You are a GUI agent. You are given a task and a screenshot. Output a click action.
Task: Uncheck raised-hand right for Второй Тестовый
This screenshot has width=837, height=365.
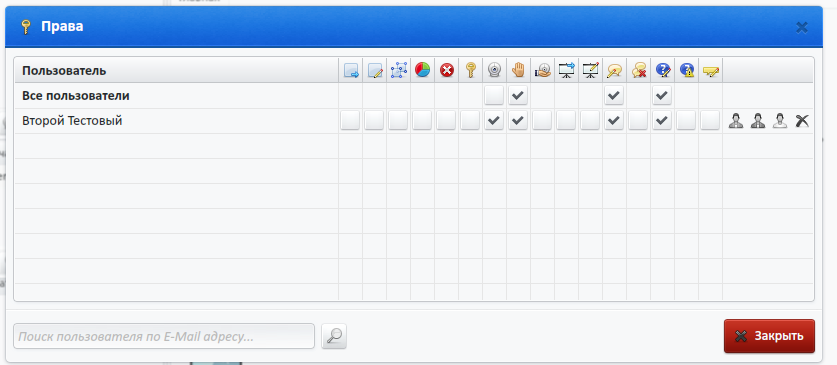518,121
